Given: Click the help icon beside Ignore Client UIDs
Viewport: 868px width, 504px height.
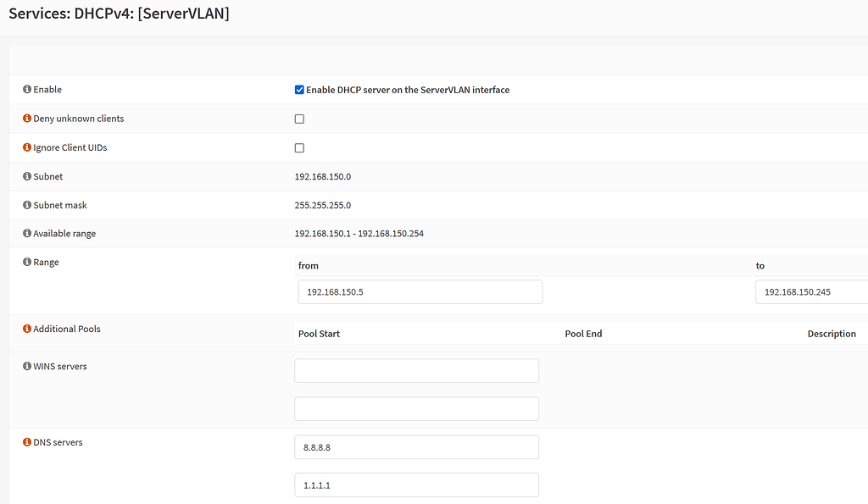Looking at the screenshot, I should (x=27, y=147).
